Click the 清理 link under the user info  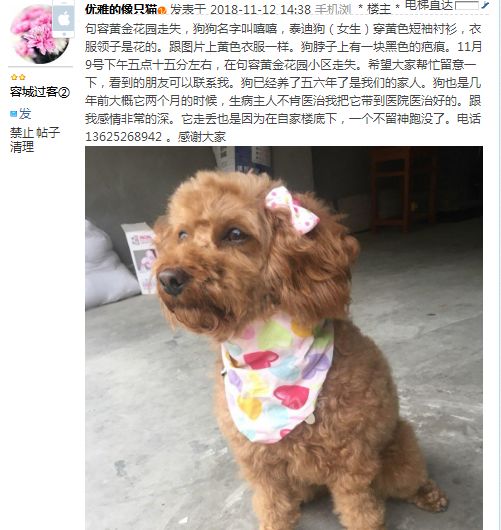click(x=22, y=147)
